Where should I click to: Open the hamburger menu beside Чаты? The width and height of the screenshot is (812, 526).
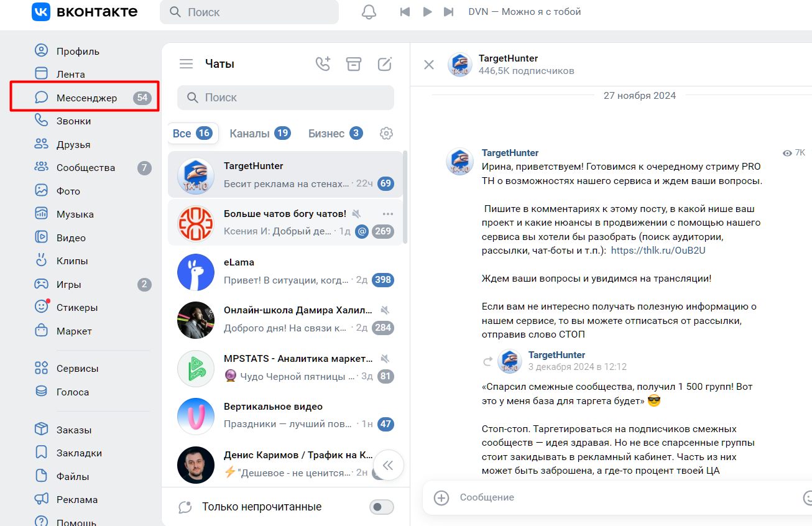pyautogui.click(x=186, y=63)
